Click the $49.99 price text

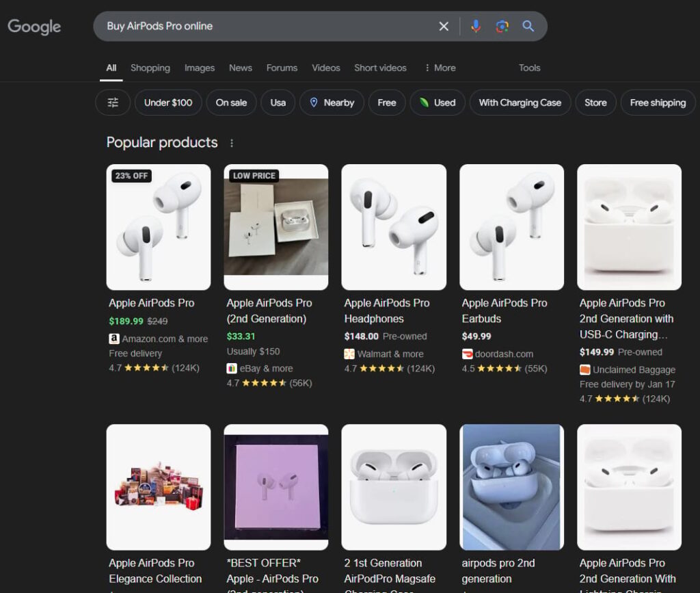pyautogui.click(x=476, y=337)
